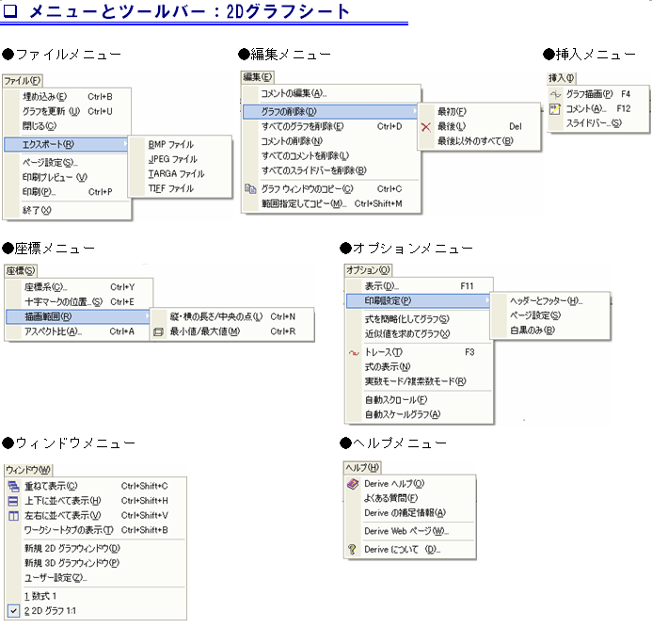Select すべてのグラフを削除(E) item
Screen dimensions: 652x644
coord(331,126)
